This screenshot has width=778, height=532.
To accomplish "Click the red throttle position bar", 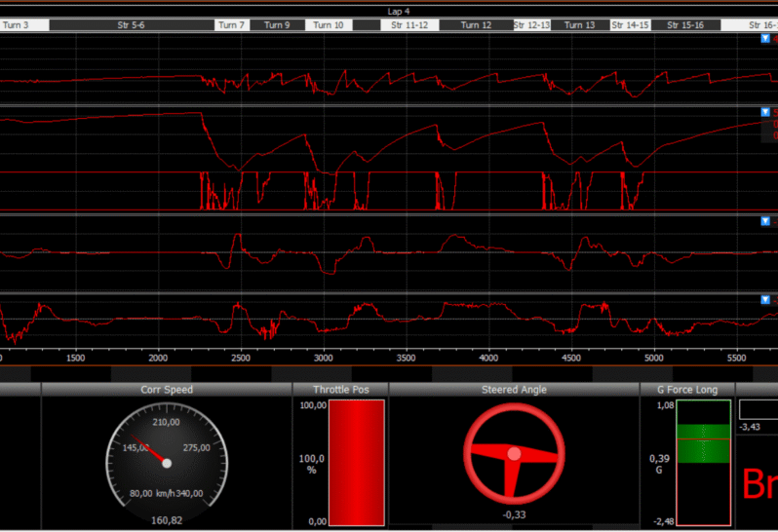I will [x=356, y=463].
